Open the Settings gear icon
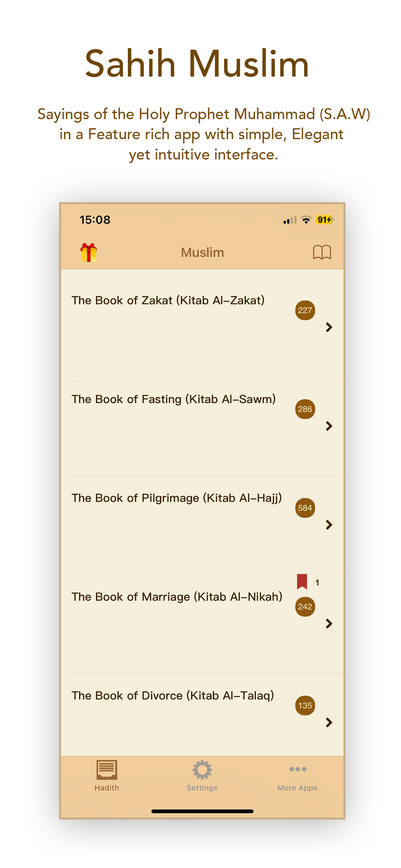 (x=202, y=769)
